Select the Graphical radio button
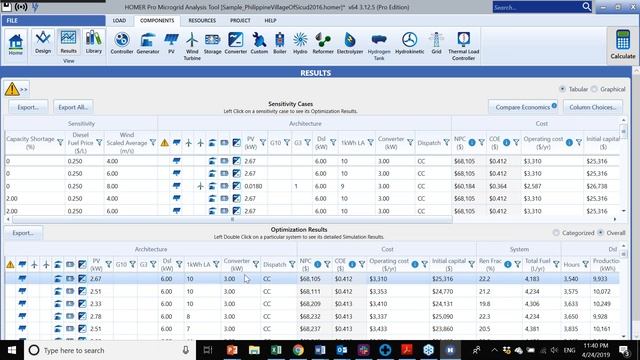 click(x=594, y=89)
